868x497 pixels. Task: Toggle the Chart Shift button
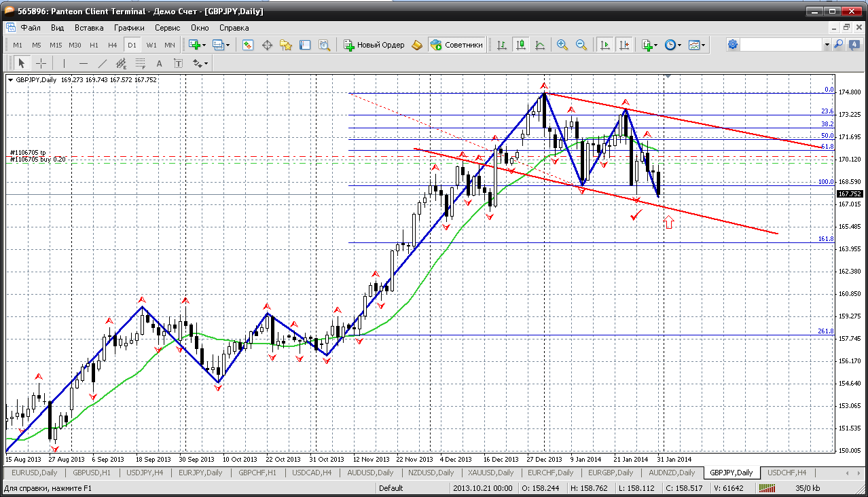click(623, 45)
